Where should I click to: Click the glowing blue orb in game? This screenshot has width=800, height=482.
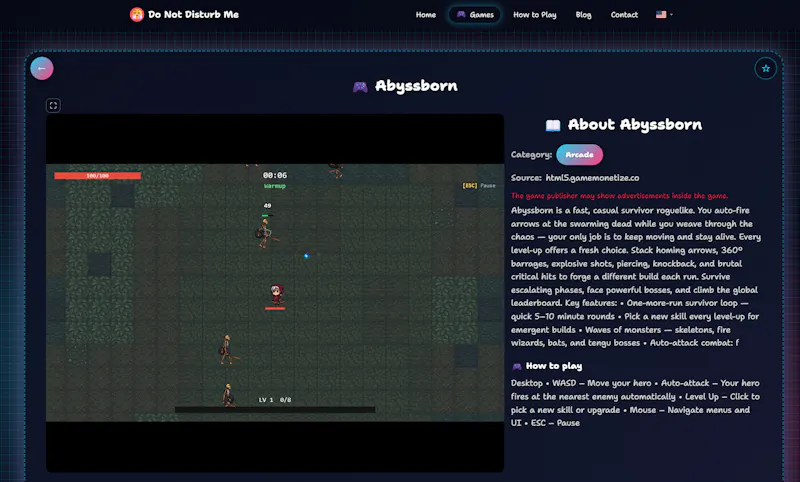click(x=306, y=256)
